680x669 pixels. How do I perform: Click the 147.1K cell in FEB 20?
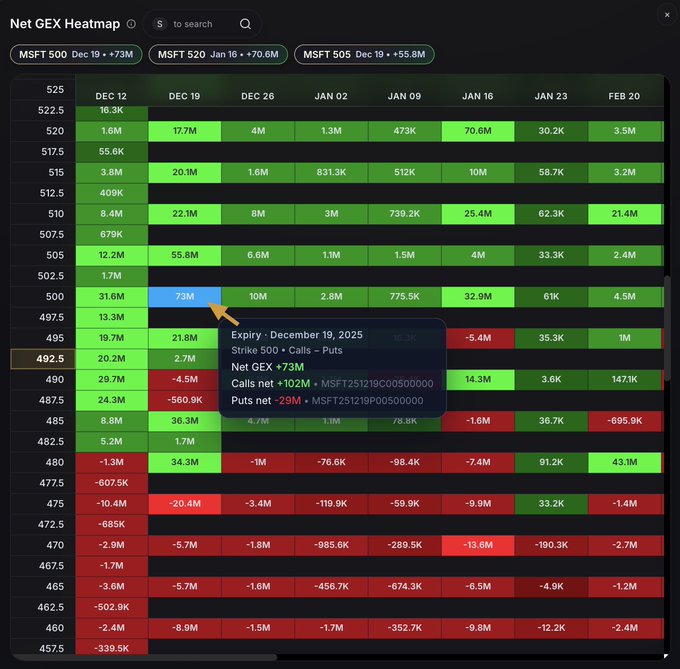(x=624, y=379)
